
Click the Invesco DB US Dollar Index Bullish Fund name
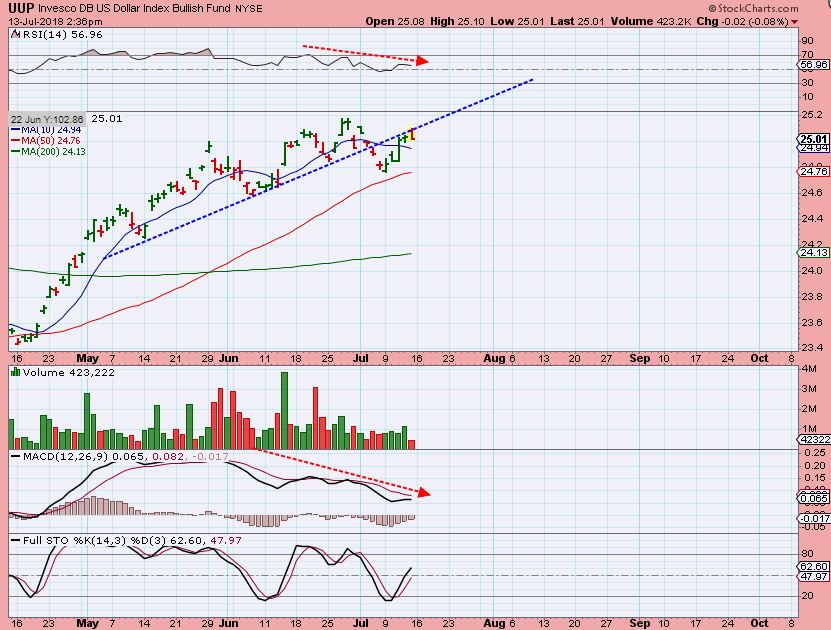(135, 8)
